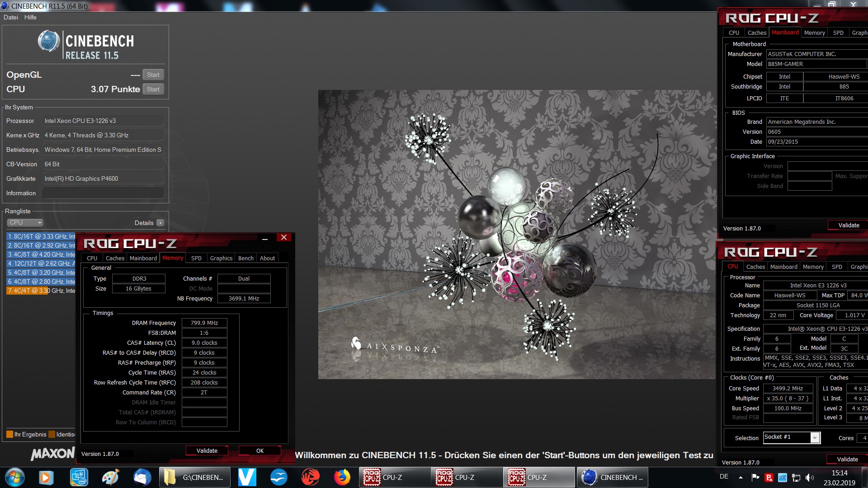Minimize the Memory CPU-Z window
The width and height of the screenshot is (868, 488).
[x=265, y=238]
